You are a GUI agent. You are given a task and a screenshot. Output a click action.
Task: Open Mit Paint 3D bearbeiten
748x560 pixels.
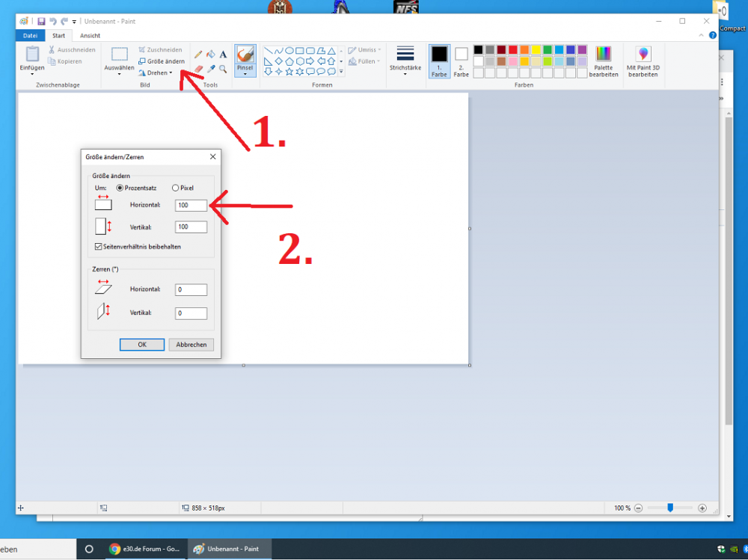click(x=643, y=61)
